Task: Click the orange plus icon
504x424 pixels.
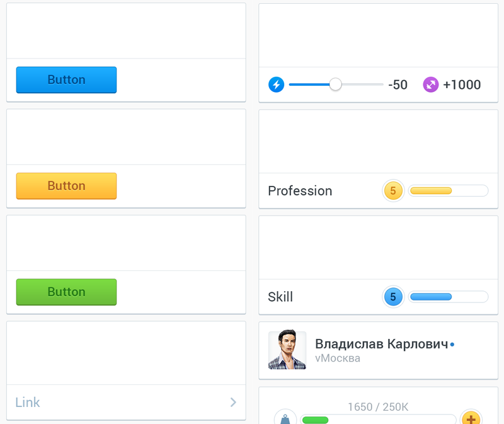Action: pyautogui.click(x=471, y=418)
